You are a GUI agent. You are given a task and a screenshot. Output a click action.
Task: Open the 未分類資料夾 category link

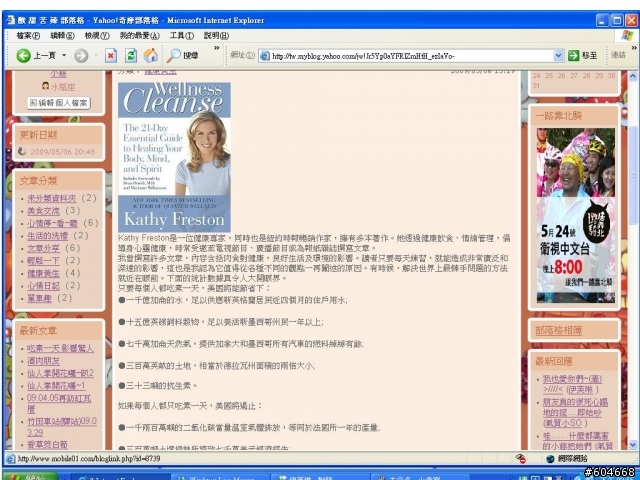click(x=51, y=198)
